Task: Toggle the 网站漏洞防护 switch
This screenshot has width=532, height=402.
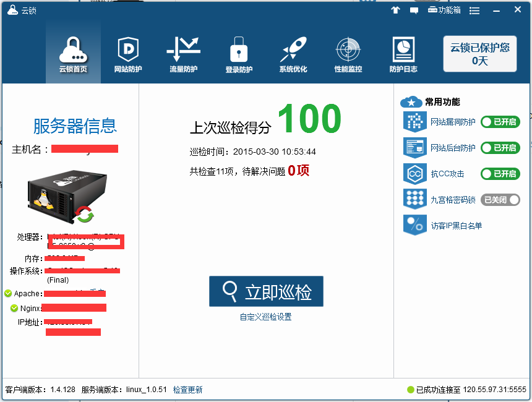Action: (x=500, y=122)
